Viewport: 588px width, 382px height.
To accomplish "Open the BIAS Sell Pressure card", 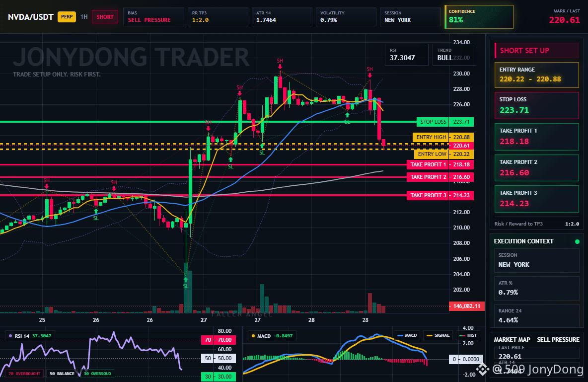I will [153, 17].
